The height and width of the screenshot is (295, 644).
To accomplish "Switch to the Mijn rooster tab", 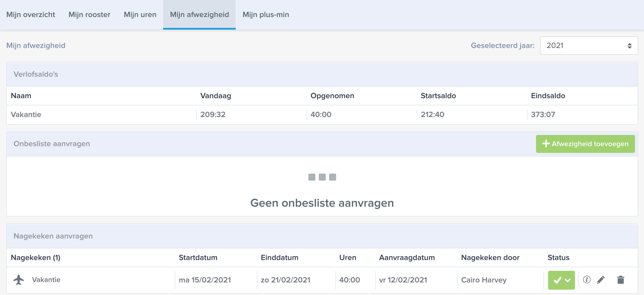I will (x=89, y=15).
